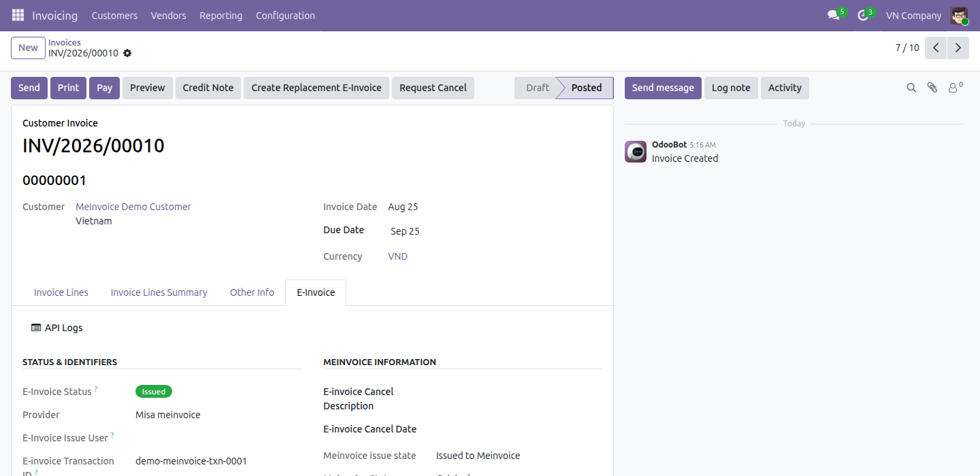Open the Configuration menu
The width and height of the screenshot is (980, 476).
click(285, 16)
